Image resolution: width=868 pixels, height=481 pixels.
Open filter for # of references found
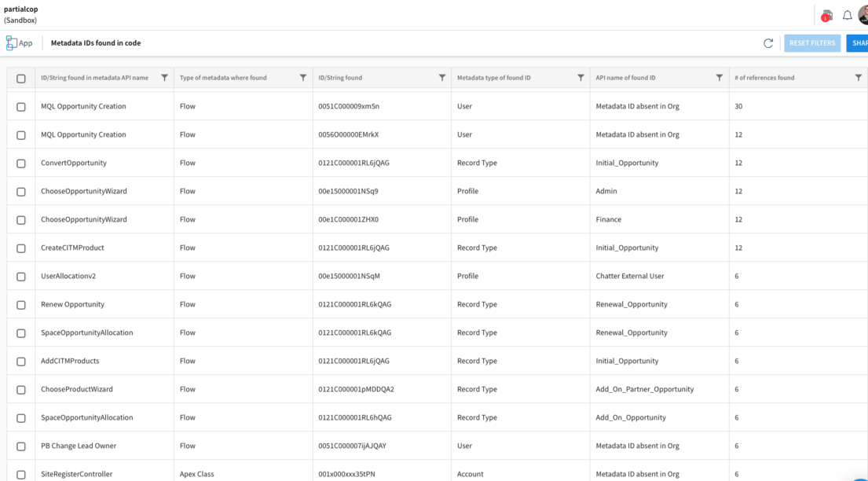[x=858, y=77]
